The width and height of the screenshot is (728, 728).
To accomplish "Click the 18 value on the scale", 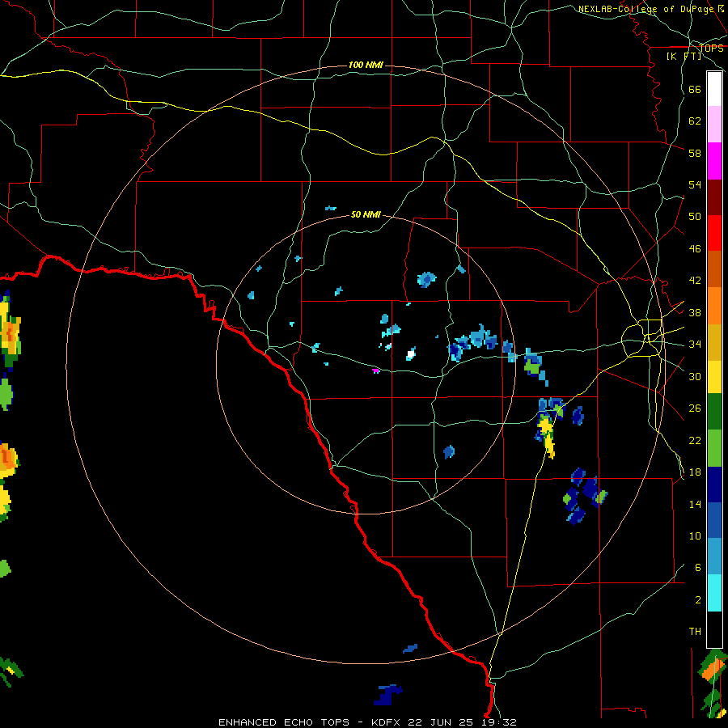I will pyautogui.click(x=695, y=472).
